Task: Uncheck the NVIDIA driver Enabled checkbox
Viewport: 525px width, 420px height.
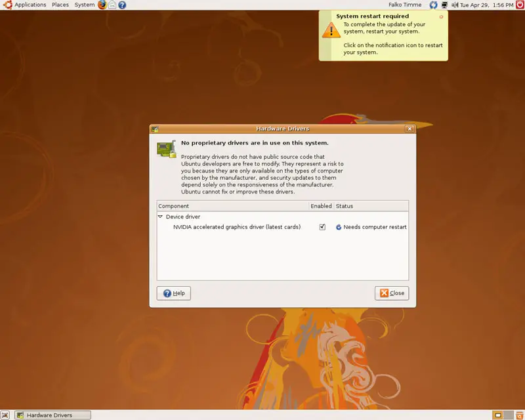Action: tap(322, 227)
